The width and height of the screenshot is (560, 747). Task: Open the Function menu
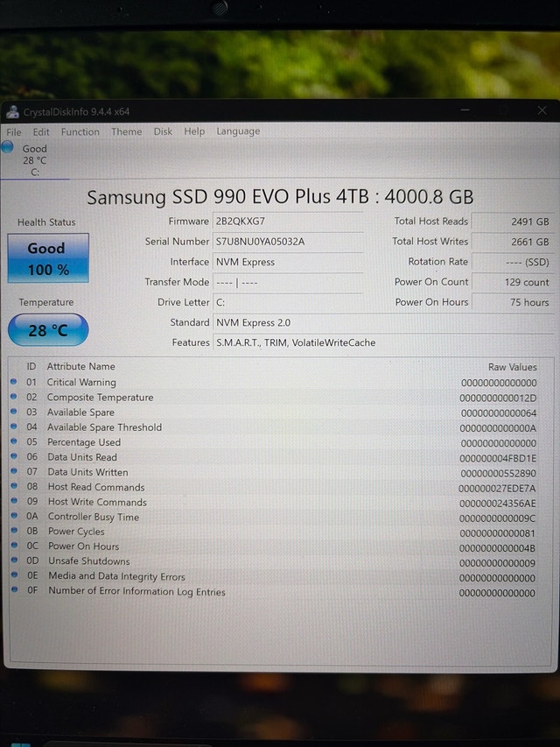[x=80, y=132]
